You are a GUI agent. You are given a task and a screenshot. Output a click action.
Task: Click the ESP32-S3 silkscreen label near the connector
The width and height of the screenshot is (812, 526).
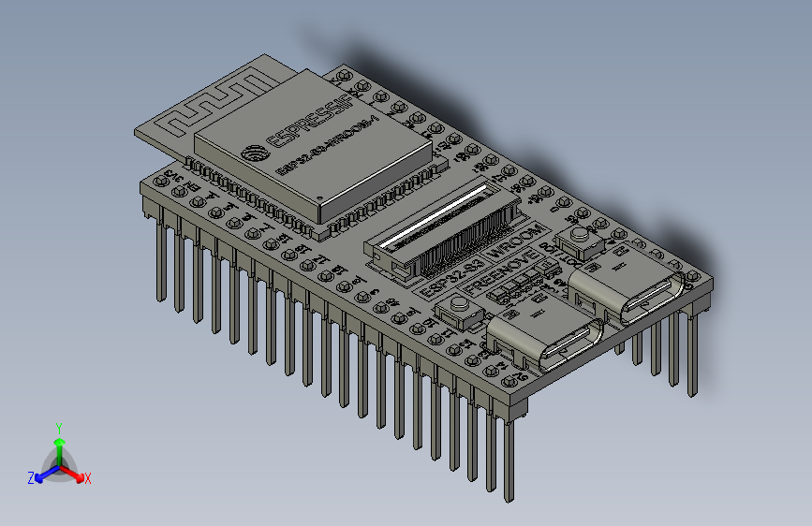(451, 278)
